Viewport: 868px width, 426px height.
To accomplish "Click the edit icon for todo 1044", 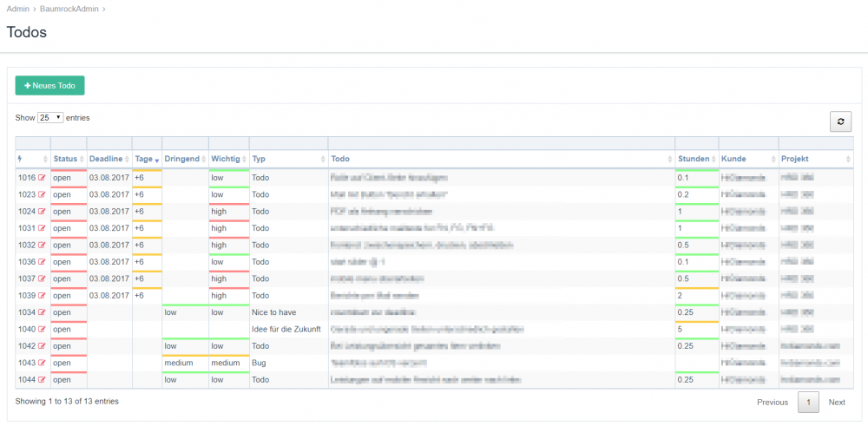I will point(42,380).
